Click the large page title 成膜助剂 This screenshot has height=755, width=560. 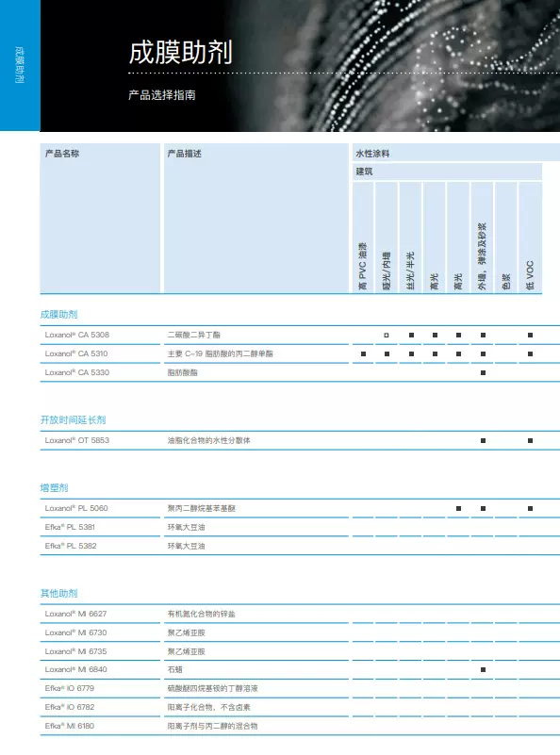pos(181,53)
